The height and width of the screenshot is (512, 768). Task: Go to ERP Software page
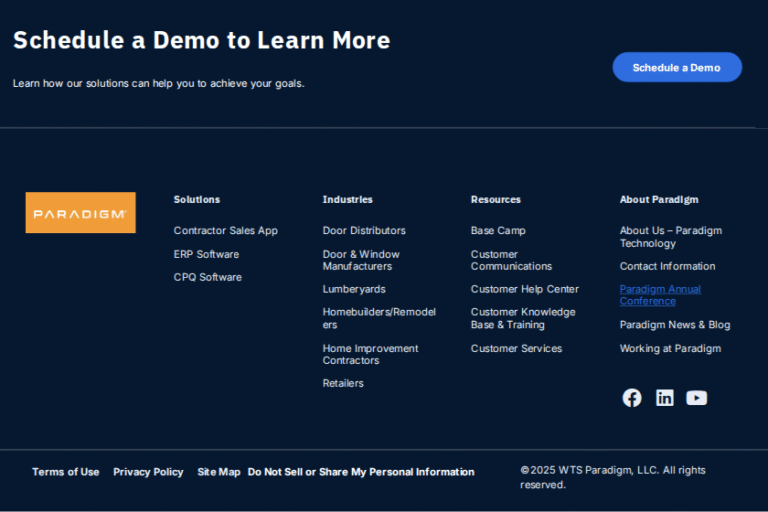click(x=206, y=254)
